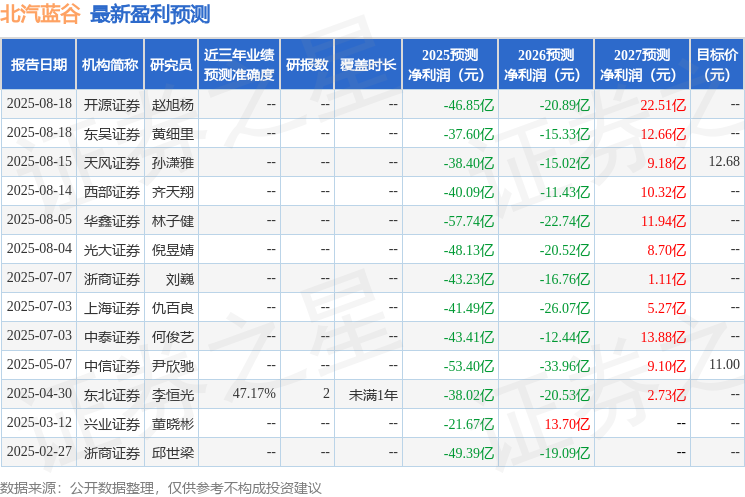The height and width of the screenshot is (497, 745).
Task: Click the 2025-08-14 report date
Action: (x=39, y=191)
